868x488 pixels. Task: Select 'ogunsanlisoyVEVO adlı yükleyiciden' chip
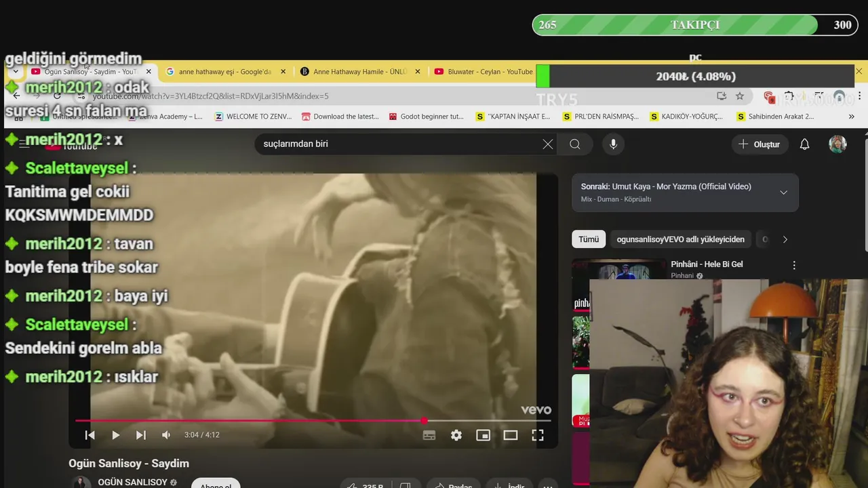click(680, 239)
